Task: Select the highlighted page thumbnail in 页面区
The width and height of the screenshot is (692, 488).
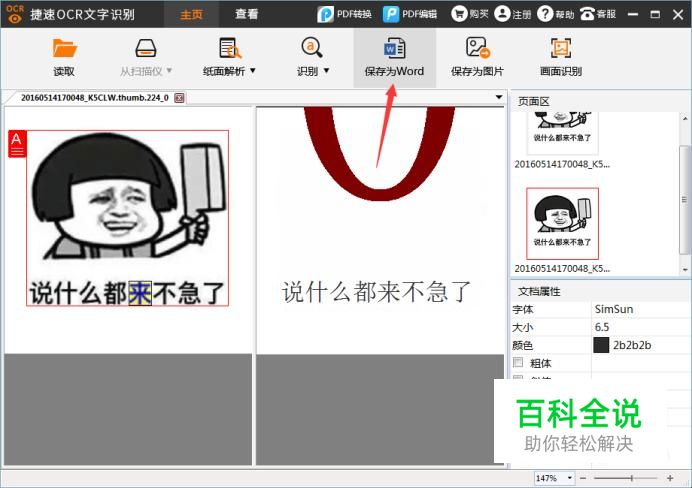Action: pos(562,224)
